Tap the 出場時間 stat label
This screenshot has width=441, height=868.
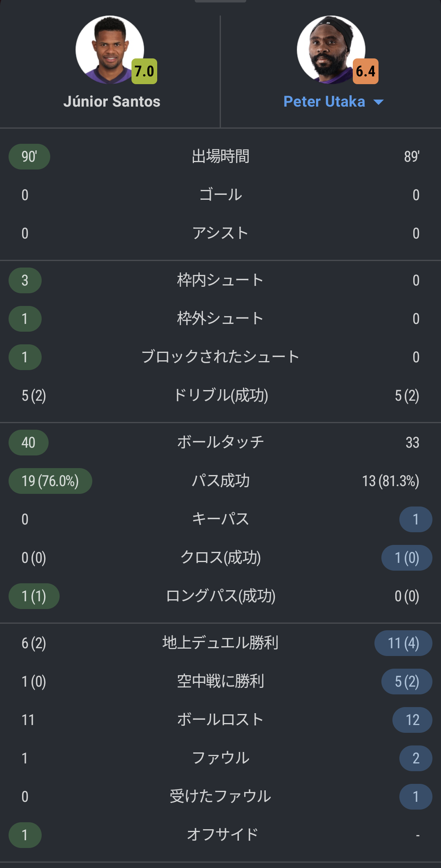[x=220, y=156]
